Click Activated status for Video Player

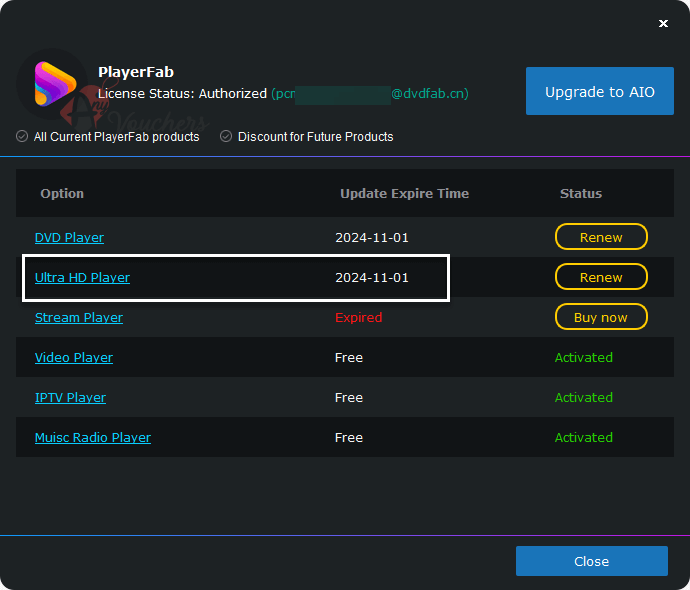(x=584, y=358)
